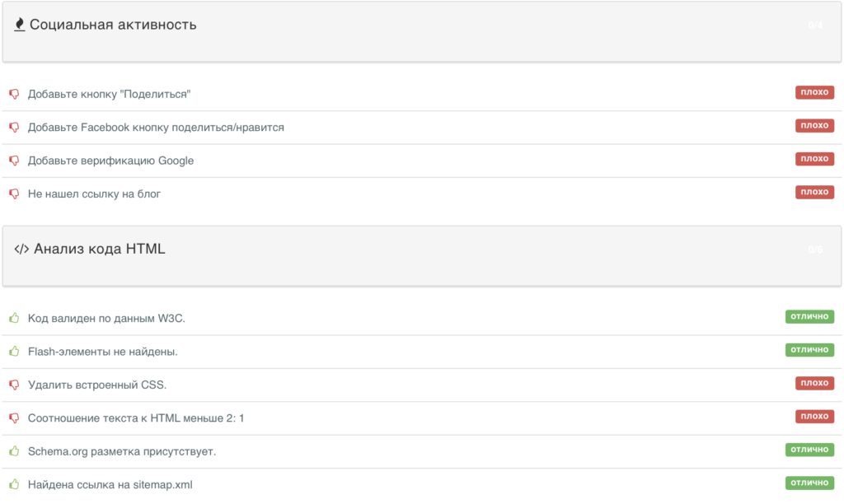Click thumbs-up icon beside sitemap.xml row
The image size is (844, 504).
click(x=15, y=484)
